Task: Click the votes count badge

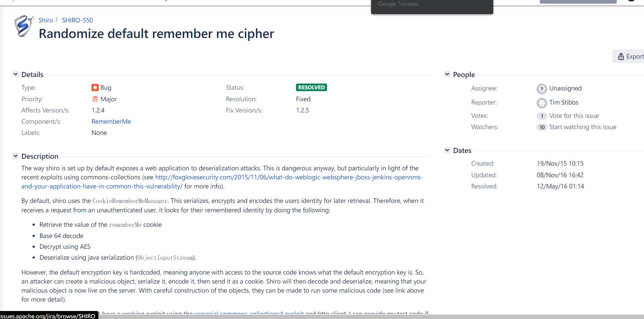Action: (x=542, y=116)
